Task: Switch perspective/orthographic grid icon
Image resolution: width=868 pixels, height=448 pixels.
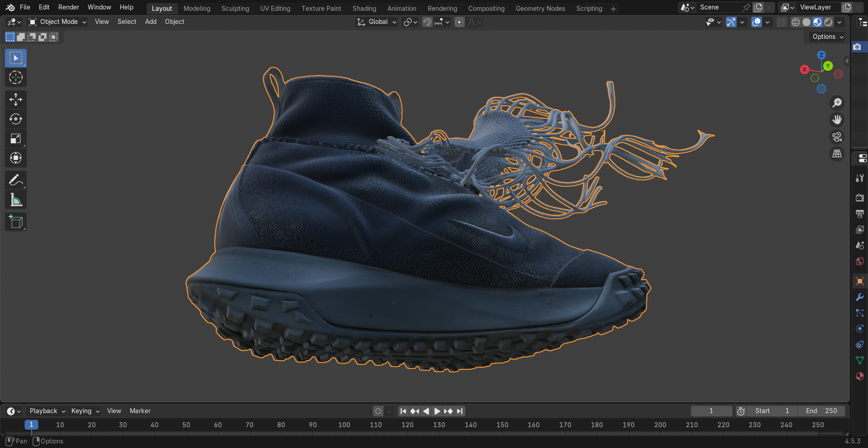Action: [837, 154]
